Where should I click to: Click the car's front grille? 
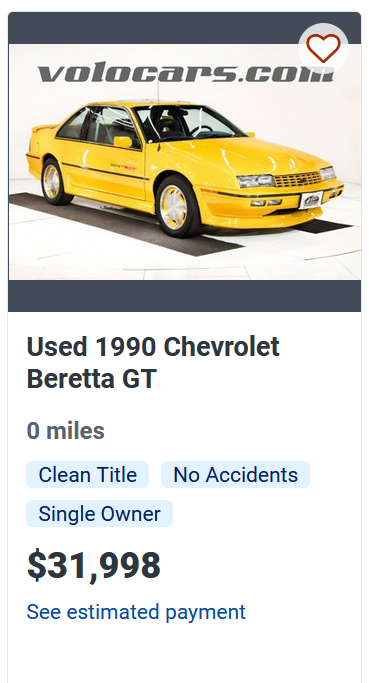tap(298, 179)
